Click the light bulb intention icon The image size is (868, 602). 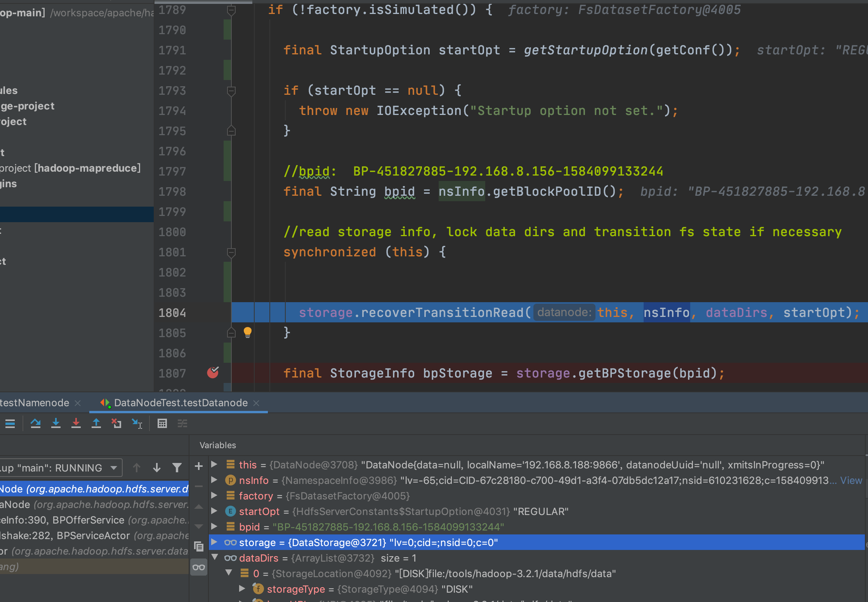pyautogui.click(x=248, y=332)
